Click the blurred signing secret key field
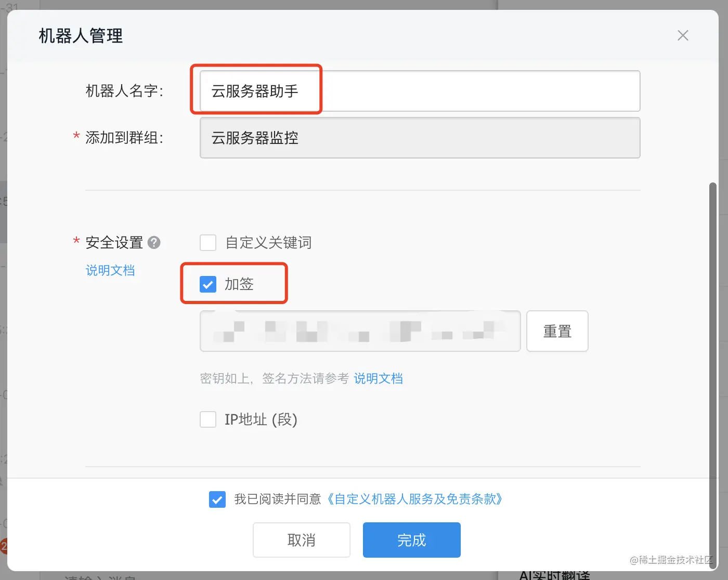728x580 pixels. pos(360,331)
